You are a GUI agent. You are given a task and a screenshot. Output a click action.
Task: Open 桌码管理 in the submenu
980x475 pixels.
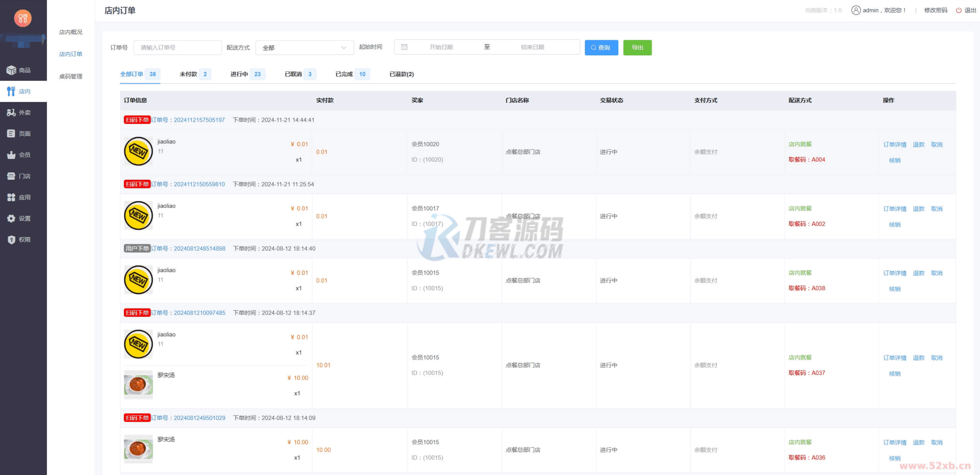click(x=71, y=77)
